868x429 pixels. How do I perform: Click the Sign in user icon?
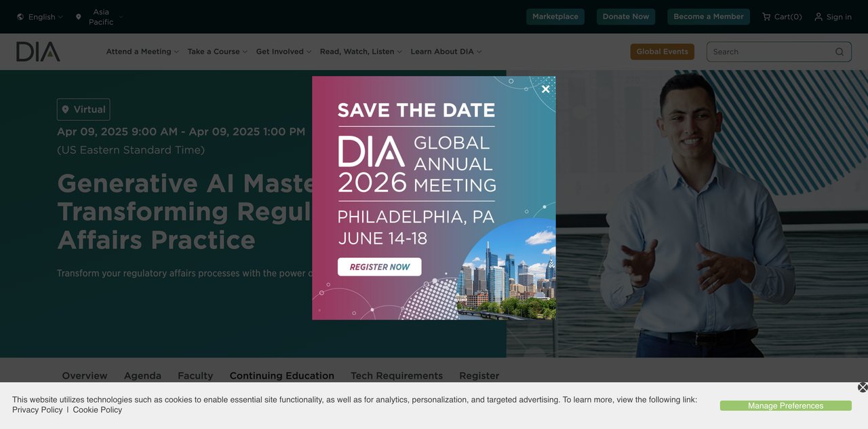(x=818, y=17)
